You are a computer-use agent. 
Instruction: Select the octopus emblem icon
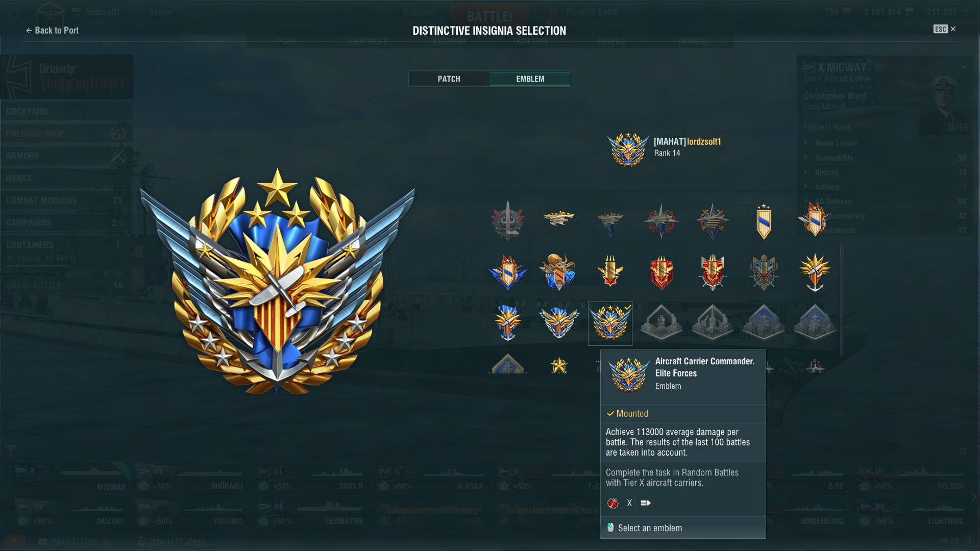[558, 272]
